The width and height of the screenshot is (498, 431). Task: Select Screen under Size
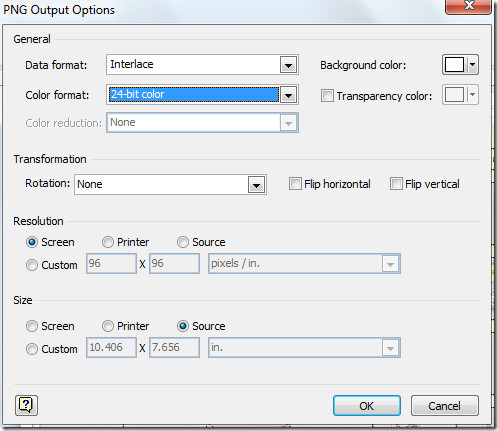[x=32, y=326]
